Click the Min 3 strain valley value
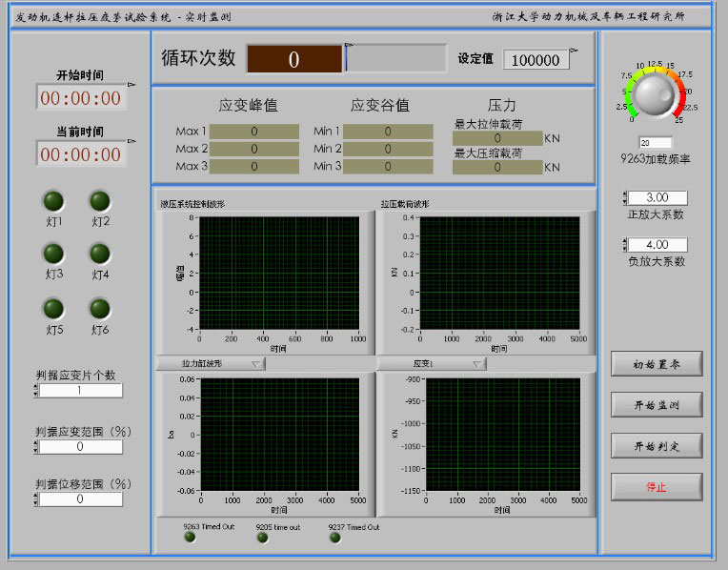This screenshot has height=570, width=728. click(388, 166)
